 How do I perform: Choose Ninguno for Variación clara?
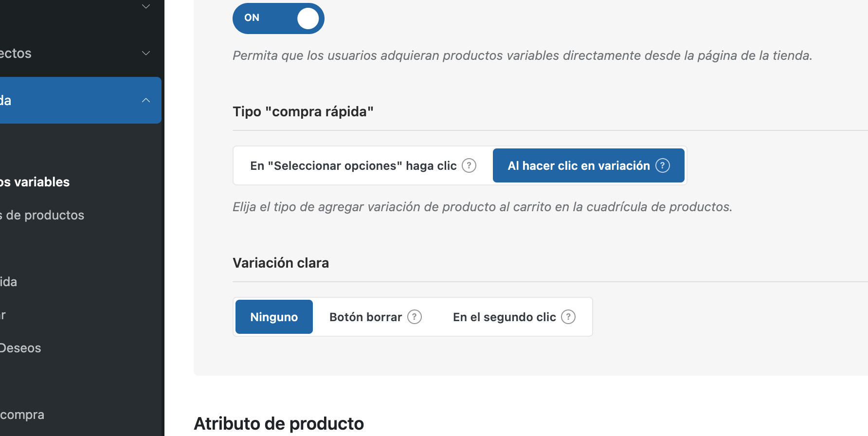click(274, 317)
